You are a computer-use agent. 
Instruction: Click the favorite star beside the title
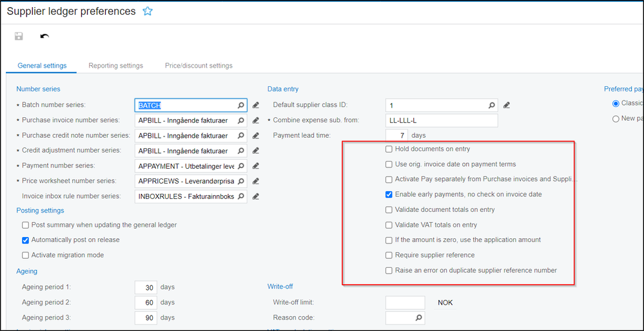tap(148, 12)
